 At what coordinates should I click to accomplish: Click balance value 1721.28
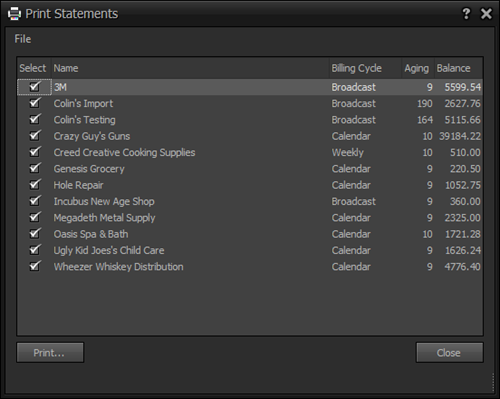(463, 234)
